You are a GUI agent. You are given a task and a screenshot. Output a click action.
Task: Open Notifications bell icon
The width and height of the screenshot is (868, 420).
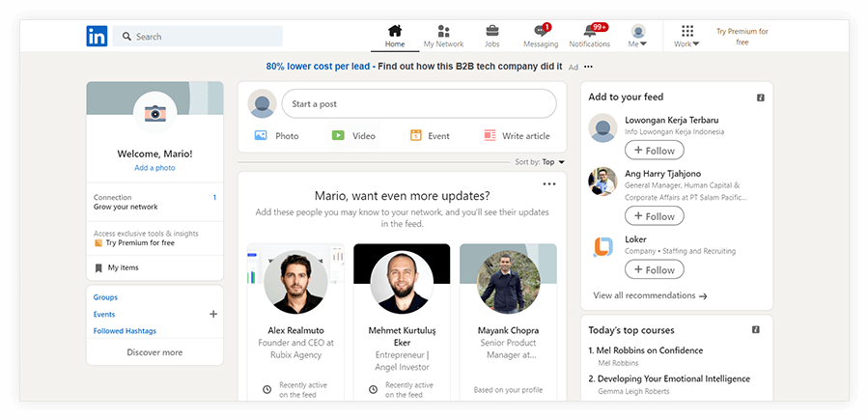590,31
